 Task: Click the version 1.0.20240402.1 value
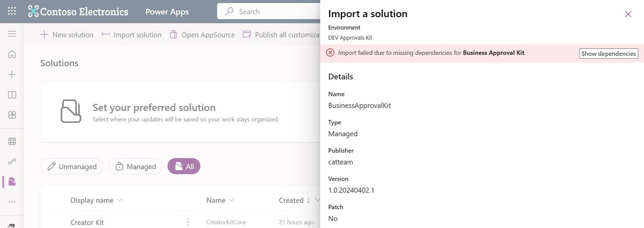coord(351,190)
